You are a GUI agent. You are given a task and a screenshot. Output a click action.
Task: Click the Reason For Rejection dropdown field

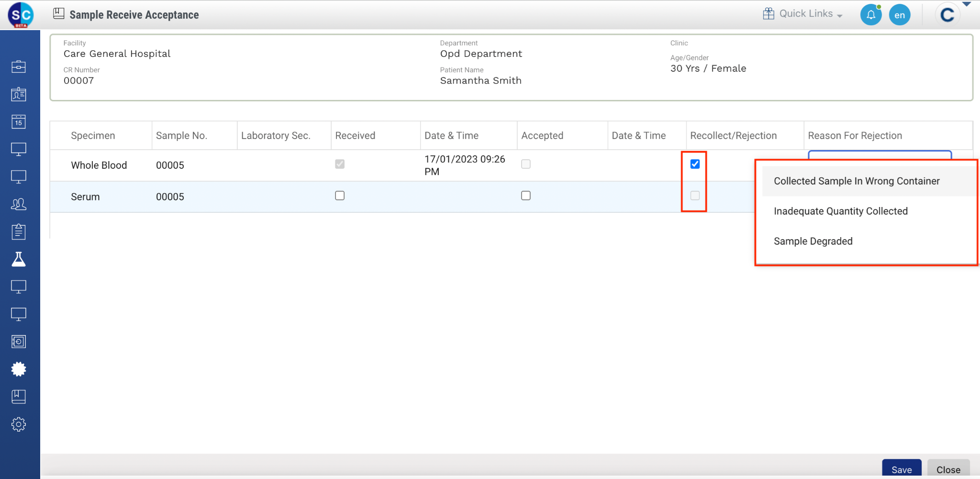point(879,154)
